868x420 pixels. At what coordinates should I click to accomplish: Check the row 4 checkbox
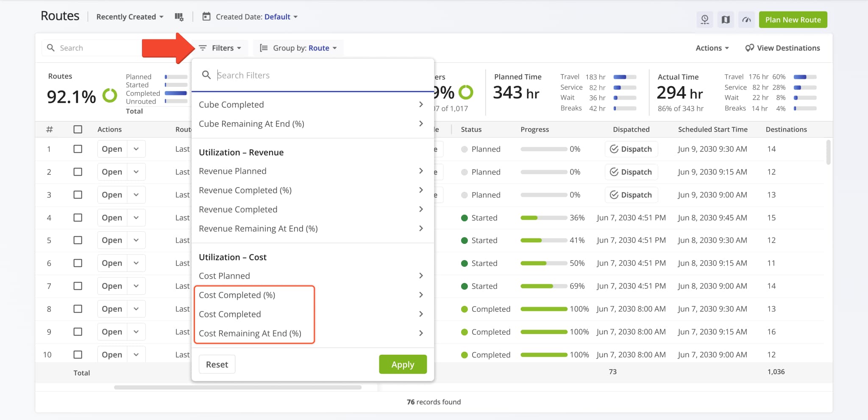(78, 217)
